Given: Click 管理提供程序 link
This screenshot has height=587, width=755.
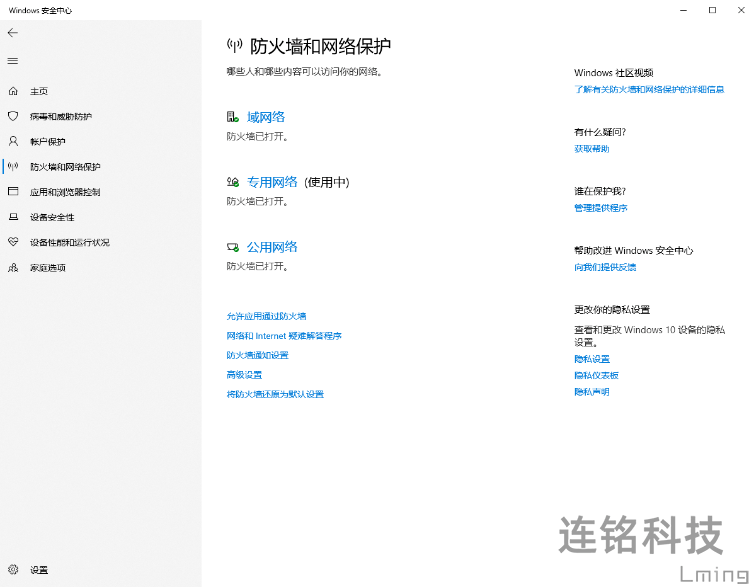Looking at the screenshot, I should coord(601,208).
